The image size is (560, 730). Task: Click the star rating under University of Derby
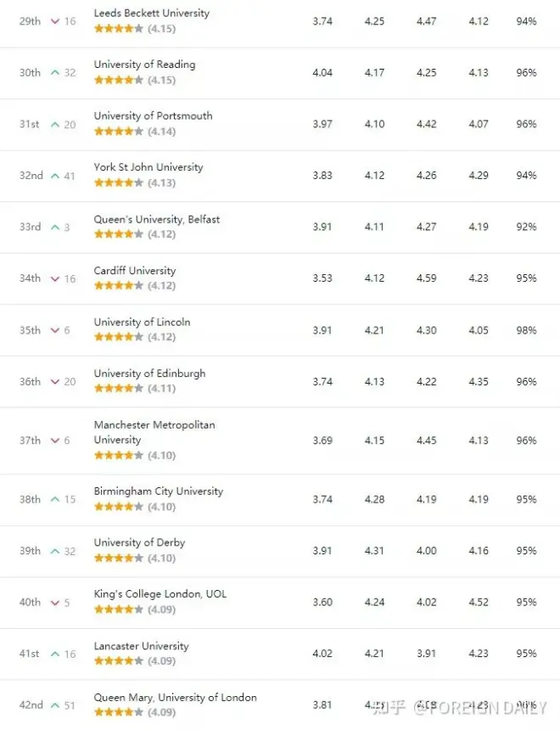(x=119, y=559)
